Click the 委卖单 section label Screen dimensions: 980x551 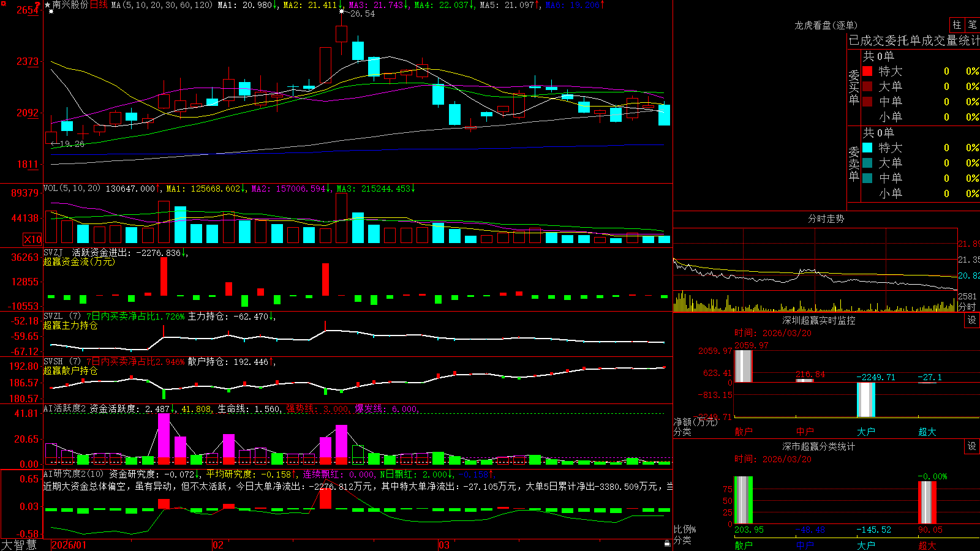tap(854, 163)
